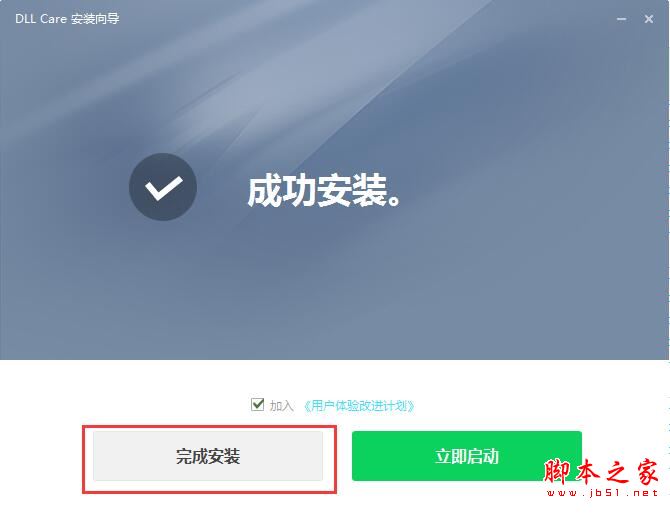
Task: Click the white checkmark inside the dark circle
Action: pyautogui.click(x=164, y=188)
